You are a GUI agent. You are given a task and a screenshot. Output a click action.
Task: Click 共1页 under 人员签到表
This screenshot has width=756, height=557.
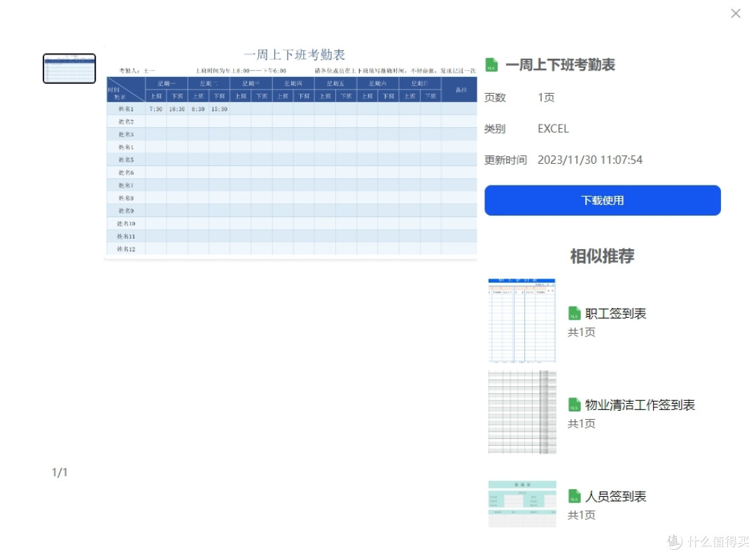click(x=582, y=515)
